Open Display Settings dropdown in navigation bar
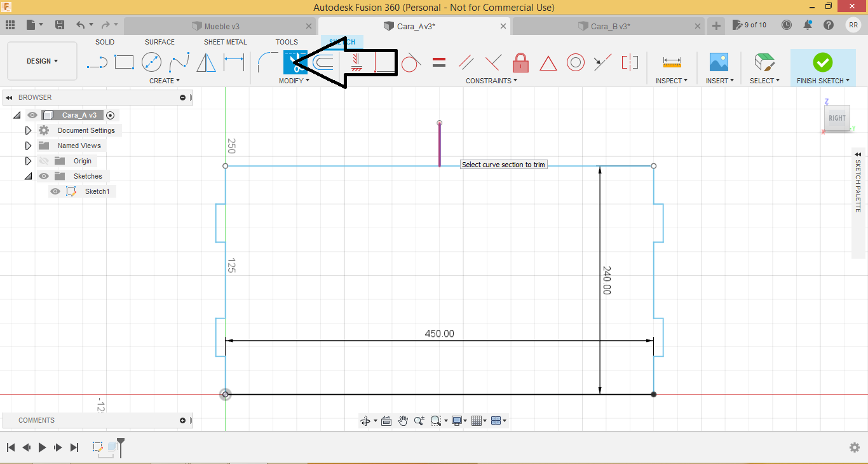This screenshot has height=464, width=868. coord(459,421)
